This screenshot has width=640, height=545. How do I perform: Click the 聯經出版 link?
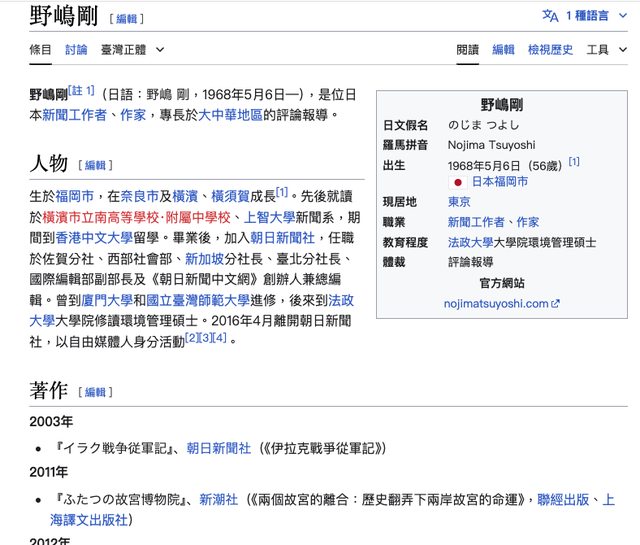point(563,497)
